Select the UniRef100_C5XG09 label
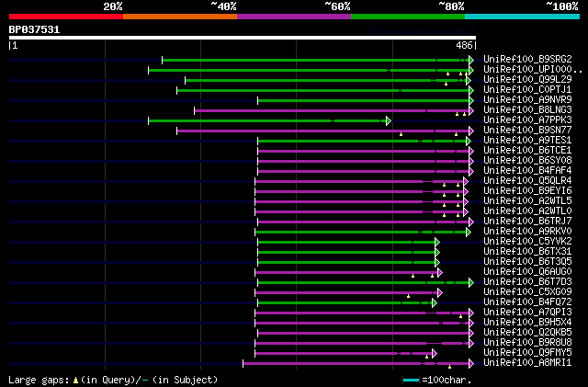Viewport: 588px width, 387px height. point(527,292)
